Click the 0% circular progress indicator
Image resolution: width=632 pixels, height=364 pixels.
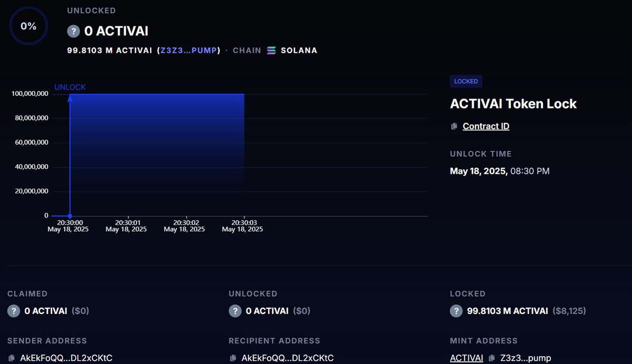coord(28,26)
